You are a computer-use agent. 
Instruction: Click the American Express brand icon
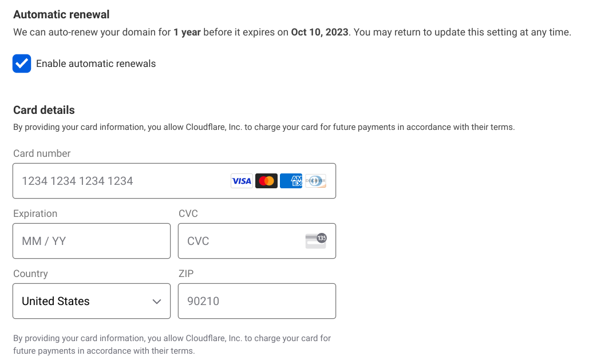tap(291, 181)
